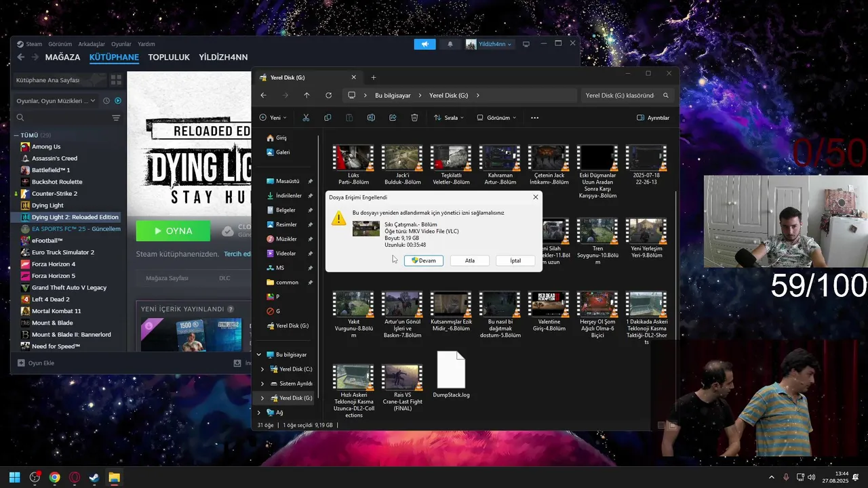This screenshot has height=488, width=868.
Task: Click the Devam button in the access dialog
Action: [x=424, y=260]
